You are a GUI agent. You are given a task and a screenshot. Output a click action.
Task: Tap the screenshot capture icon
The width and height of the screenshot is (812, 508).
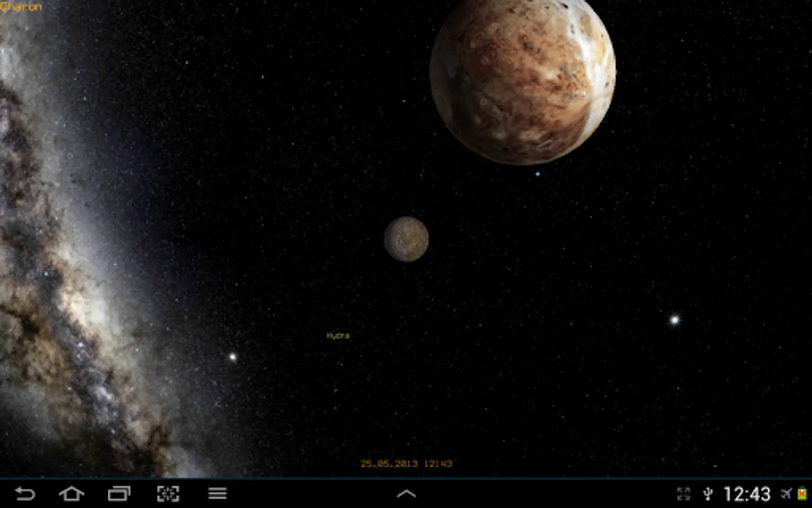168,494
